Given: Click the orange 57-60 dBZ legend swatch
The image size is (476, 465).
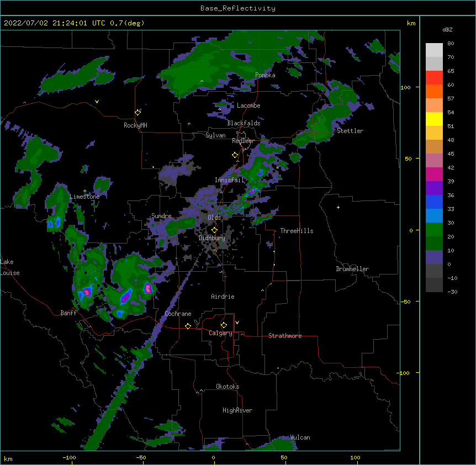Looking at the screenshot, I should point(434,92).
